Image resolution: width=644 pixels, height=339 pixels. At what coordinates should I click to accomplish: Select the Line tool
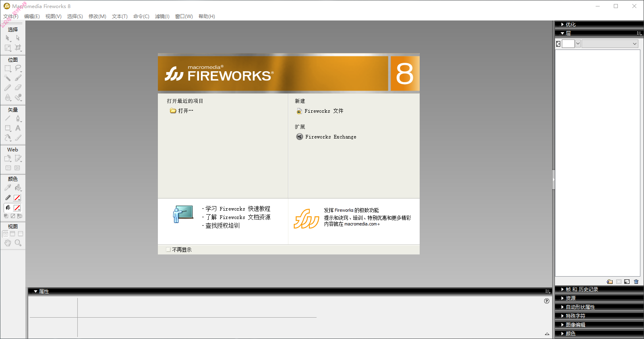click(8, 118)
